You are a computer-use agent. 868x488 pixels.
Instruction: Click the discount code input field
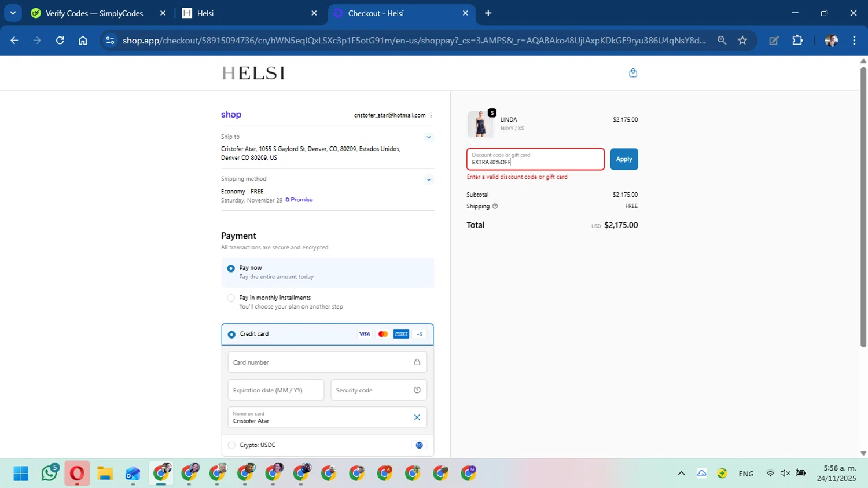tap(536, 159)
